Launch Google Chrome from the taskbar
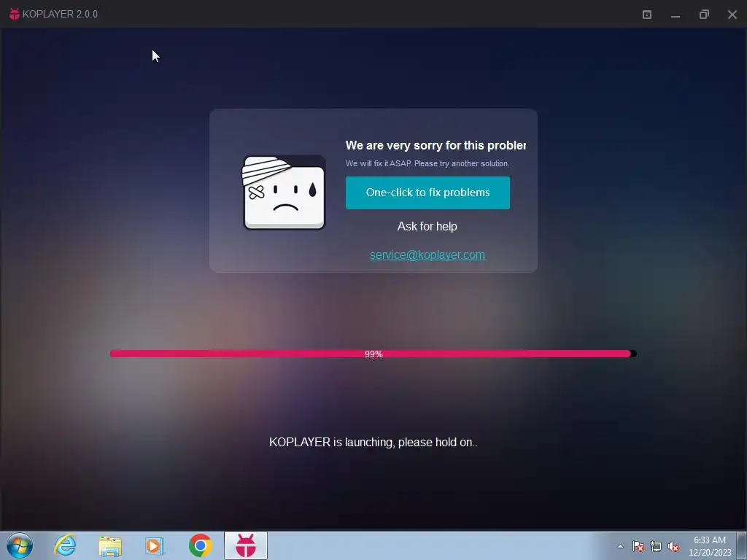Screen dimensions: 747x560 pos(200,545)
